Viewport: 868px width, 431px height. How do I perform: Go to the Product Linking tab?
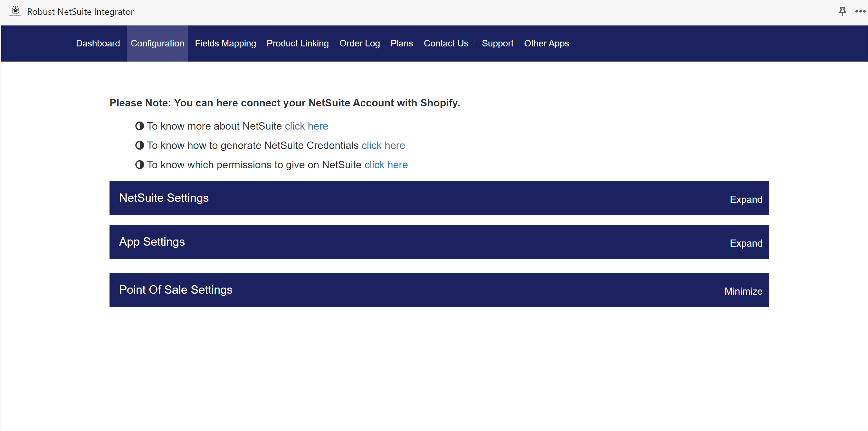(x=297, y=44)
